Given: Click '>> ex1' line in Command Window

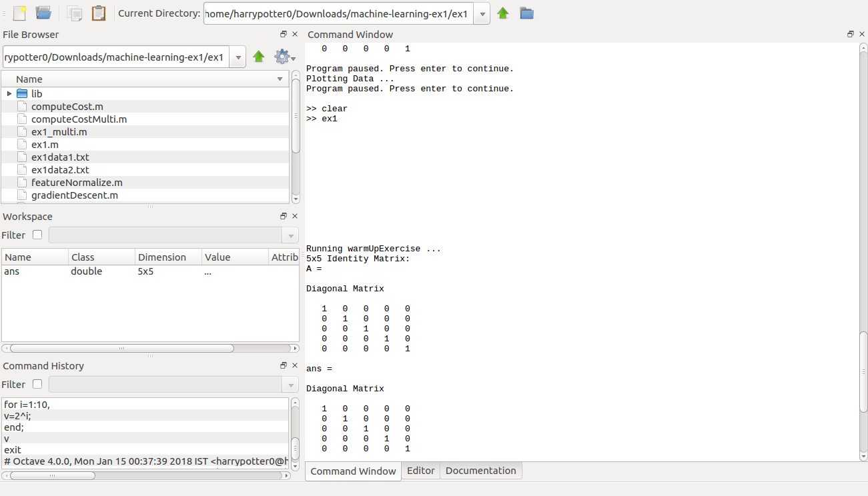Looking at the screenshot, I should (x=322, y=119).
